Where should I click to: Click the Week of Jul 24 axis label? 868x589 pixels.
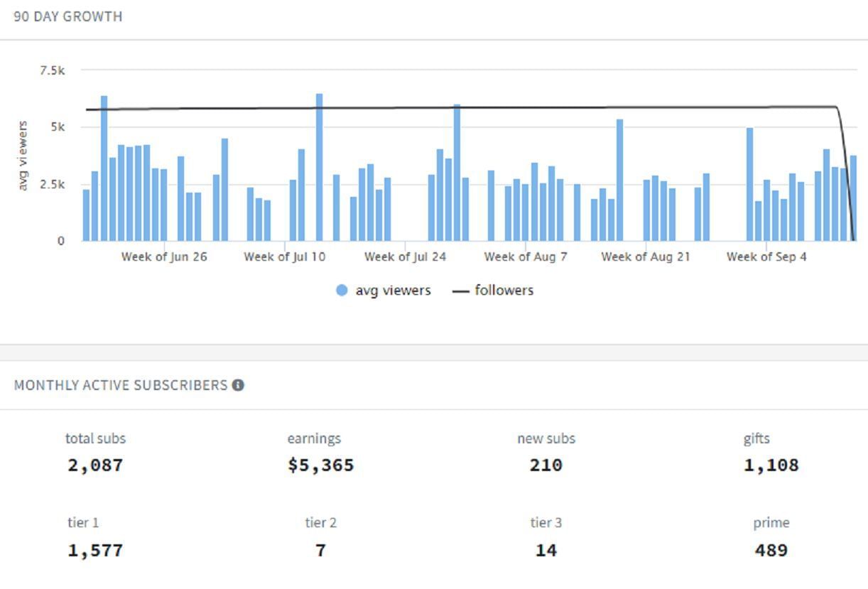point(405,257)
